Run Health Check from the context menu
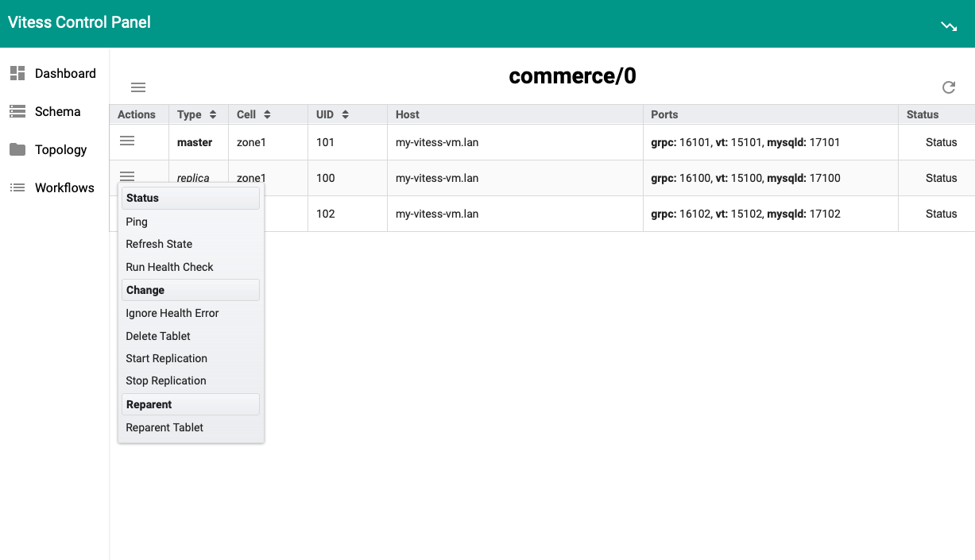Viewport: 975px width, 560px height. [x=169, y=267]
